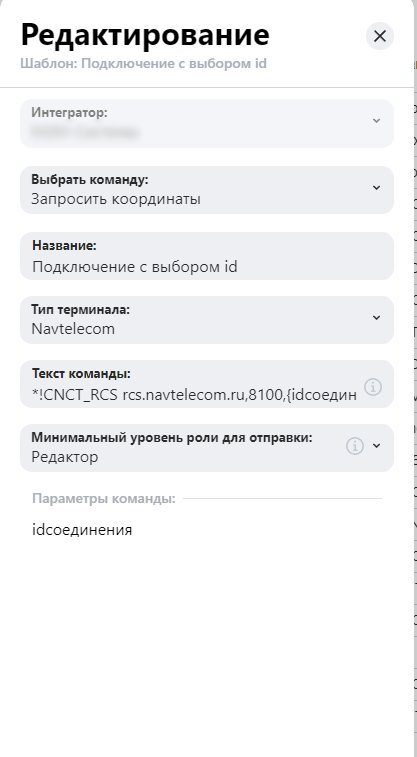Click the Редактор role value
This screenshot has width=417, height=757.
click(x=65, y=457)
